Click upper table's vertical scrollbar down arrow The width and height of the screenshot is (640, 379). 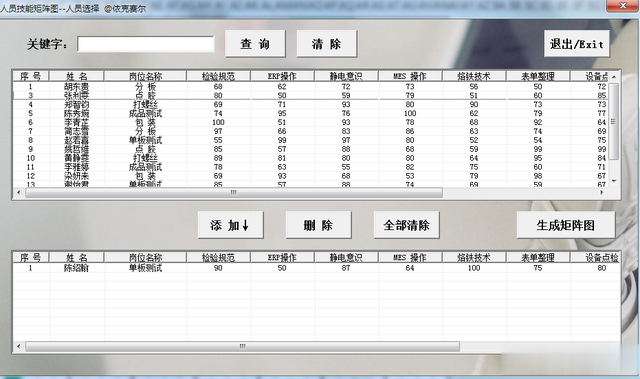(613, 181)
